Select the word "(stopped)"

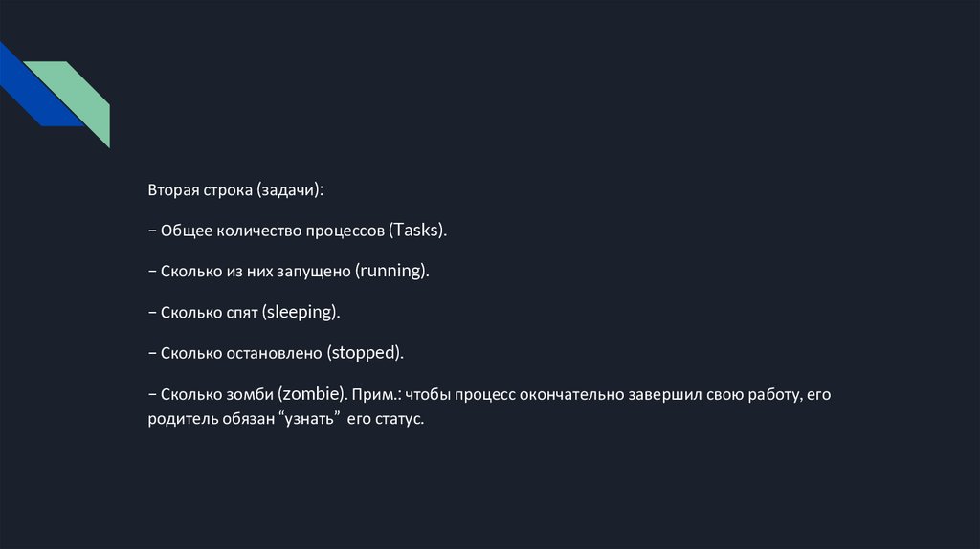coord(366,353)
